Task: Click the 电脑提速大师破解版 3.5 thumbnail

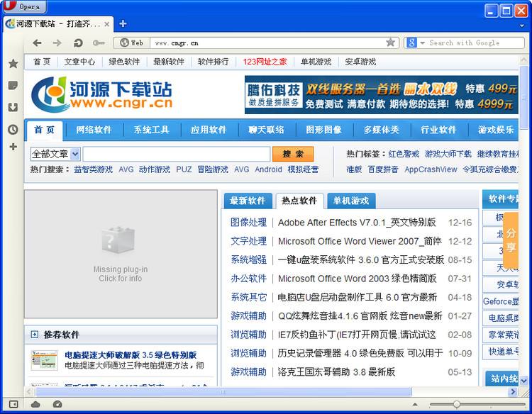Action: [x=45, y=360]
